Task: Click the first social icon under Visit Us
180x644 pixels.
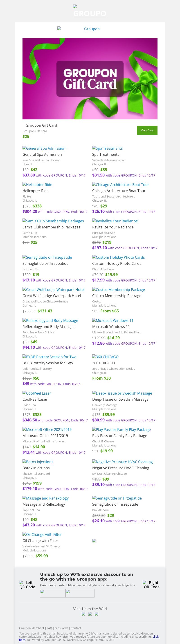Action: pyautogui.click(x=83, y=614)
